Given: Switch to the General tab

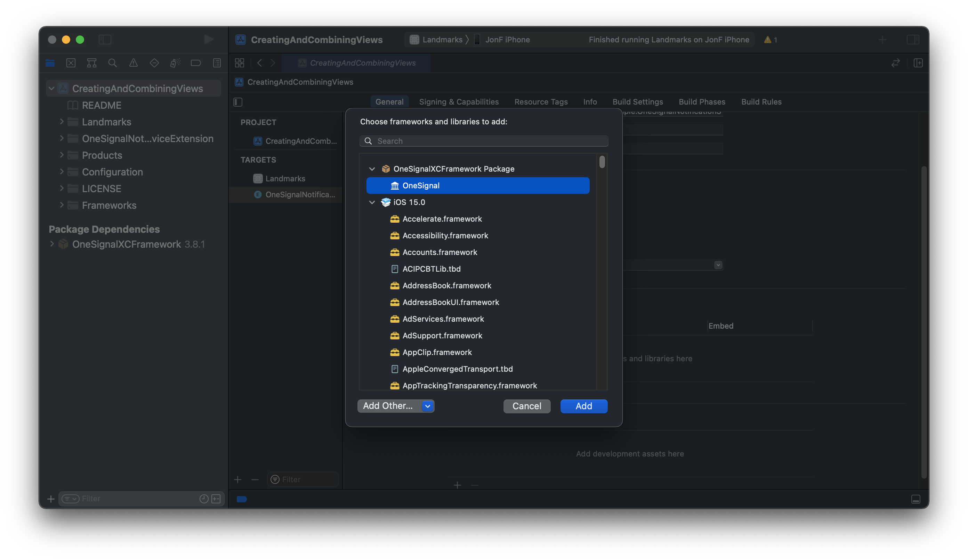Looking at the screenshot, I should coord(389,102).
